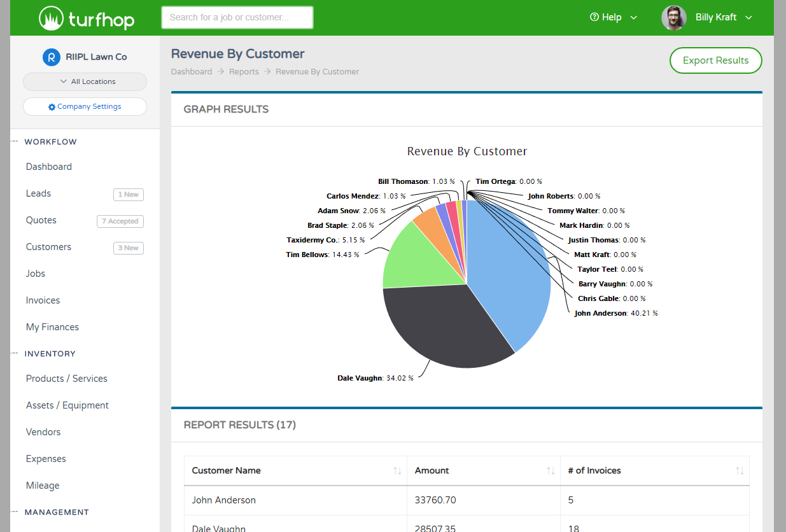
Task: Open Leads in the sidebar
Action: (x=38, y=193)
